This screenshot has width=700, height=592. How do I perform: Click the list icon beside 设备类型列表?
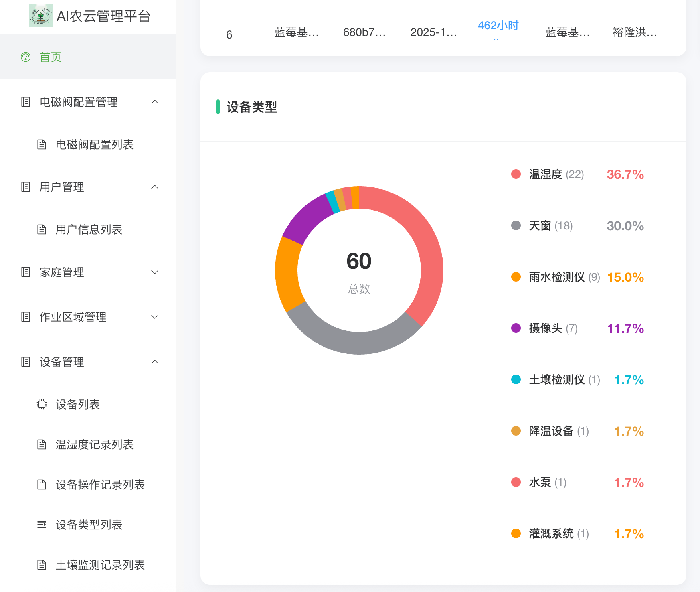(x=41, y=524)
